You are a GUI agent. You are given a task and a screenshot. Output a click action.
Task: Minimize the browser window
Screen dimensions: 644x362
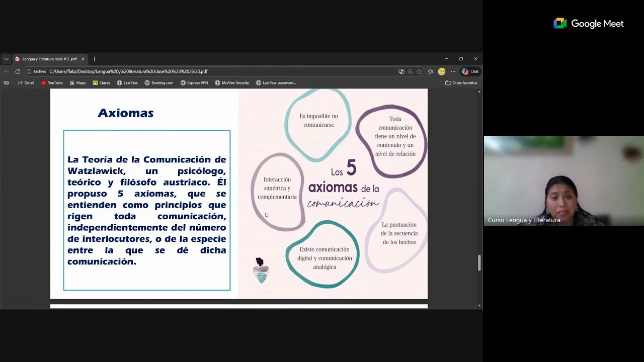pos(446,59)
